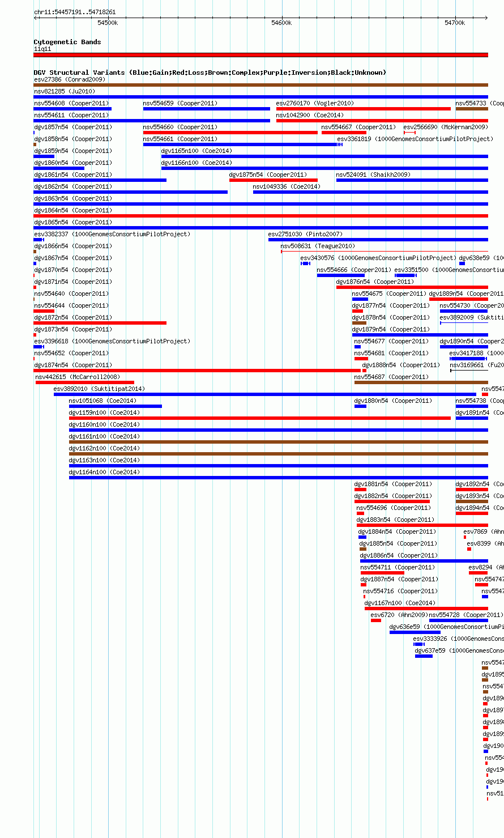Click dgv1875n54 (Cooper2011) label
504x838 pixels.
point(268,175)
